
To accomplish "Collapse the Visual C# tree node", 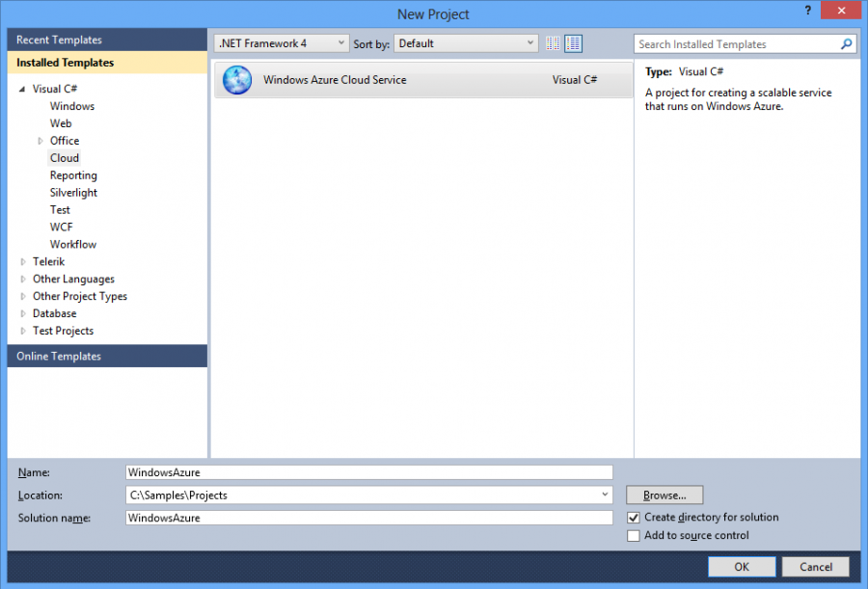I will [22, 89].
